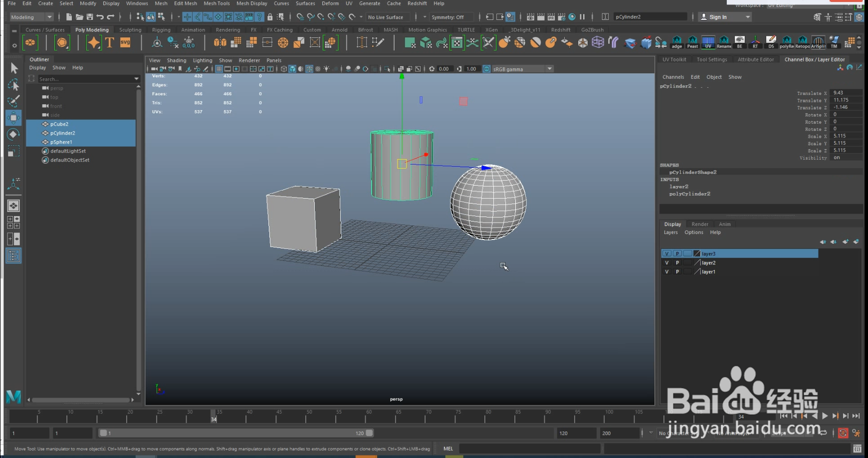Screen dimensions: 868x458
Task: Switch to the Sculpting shelf tab
Action: (130, 30)
